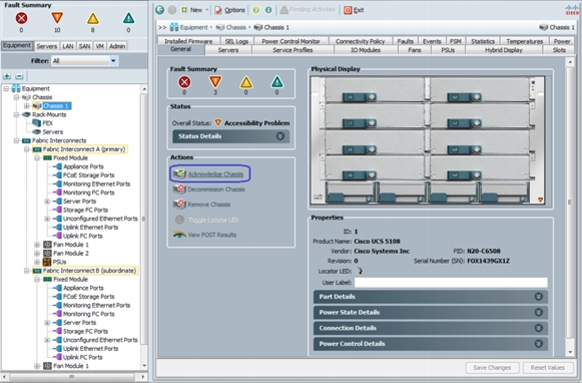Switch to the LAN navigation tab
Viewport: 582px width, 383px height.
(68, 46)
